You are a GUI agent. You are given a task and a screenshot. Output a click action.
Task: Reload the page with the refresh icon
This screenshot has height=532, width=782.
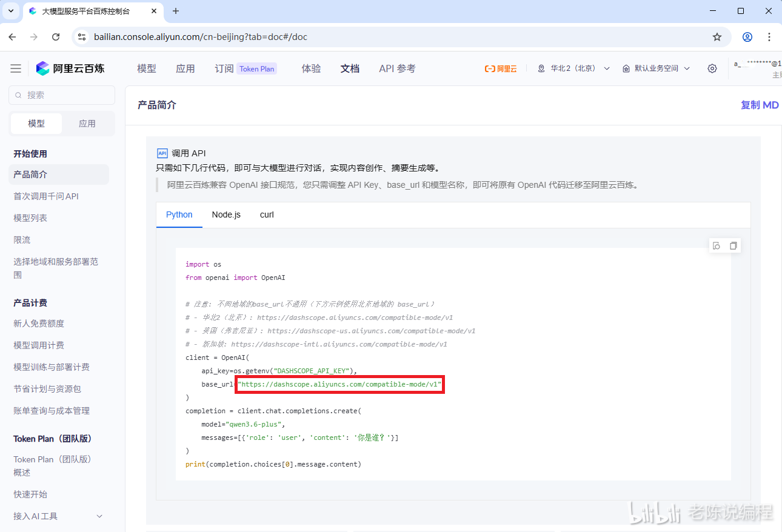coord(56,37)
